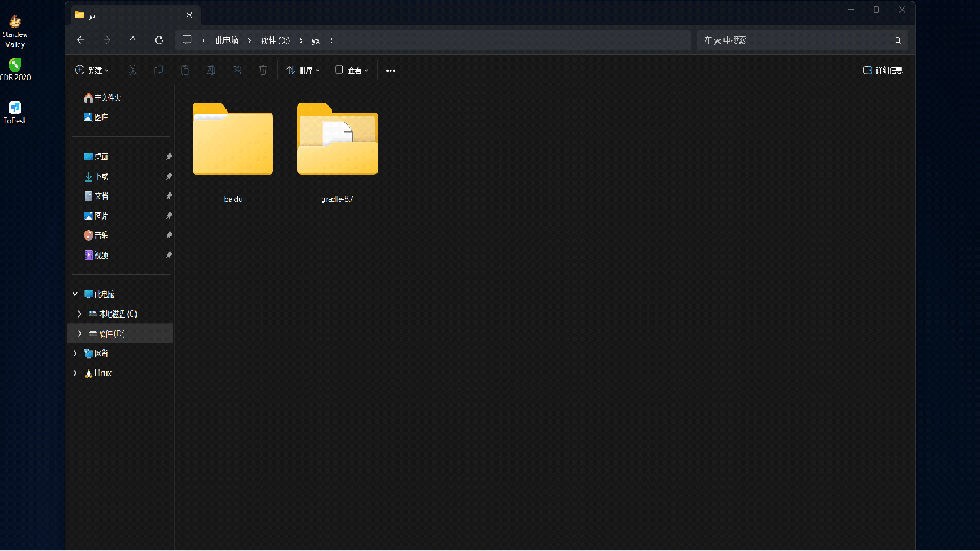The height and width of the screenshot is (551, 980).
Task: Select the baidu folder
Action: (233, 139)
